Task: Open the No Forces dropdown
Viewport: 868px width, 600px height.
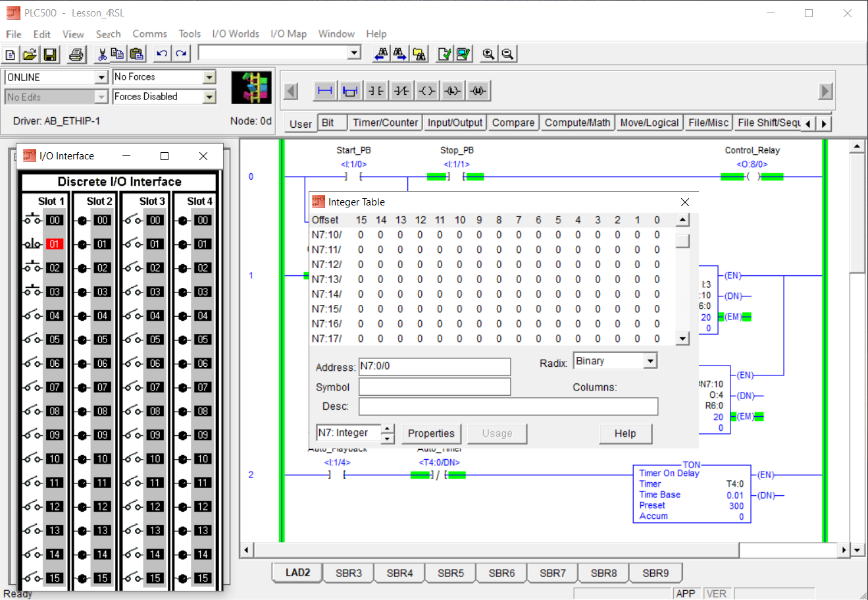Action: [209, 77]
